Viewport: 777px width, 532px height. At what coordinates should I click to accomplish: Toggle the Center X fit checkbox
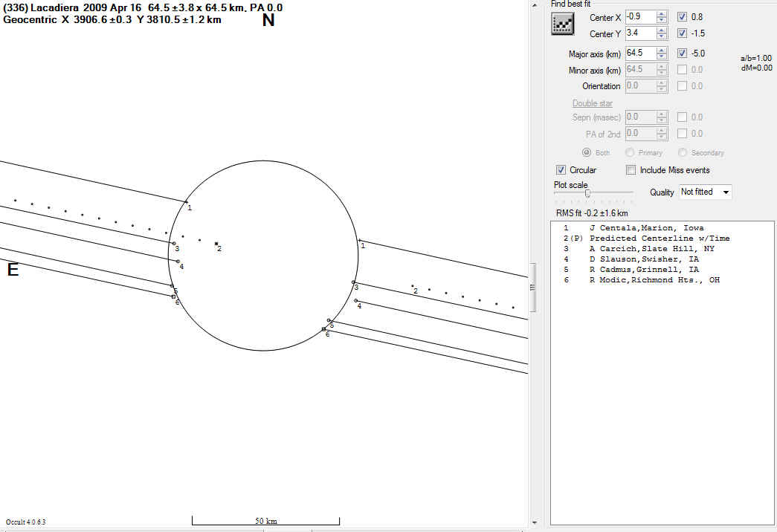[683, 16]
